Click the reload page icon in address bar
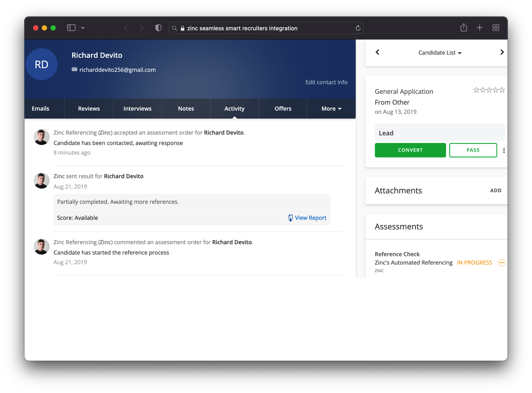This screenshot has width=532, height=393. click(358, 28)
